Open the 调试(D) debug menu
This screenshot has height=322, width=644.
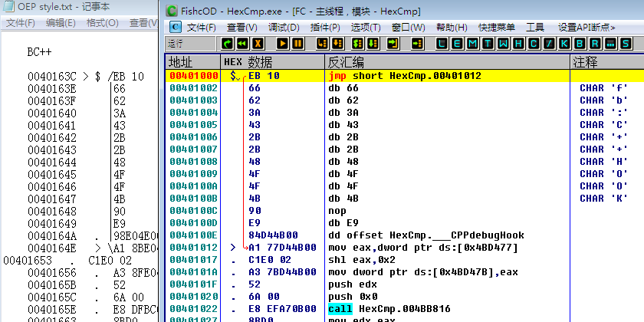point(284,28)
